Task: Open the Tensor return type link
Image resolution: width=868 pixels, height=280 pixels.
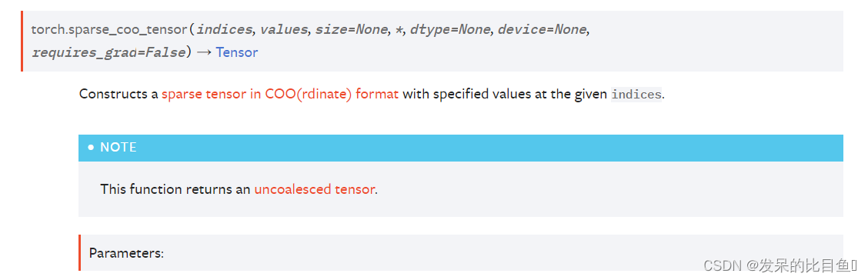Action: point(237,52)
